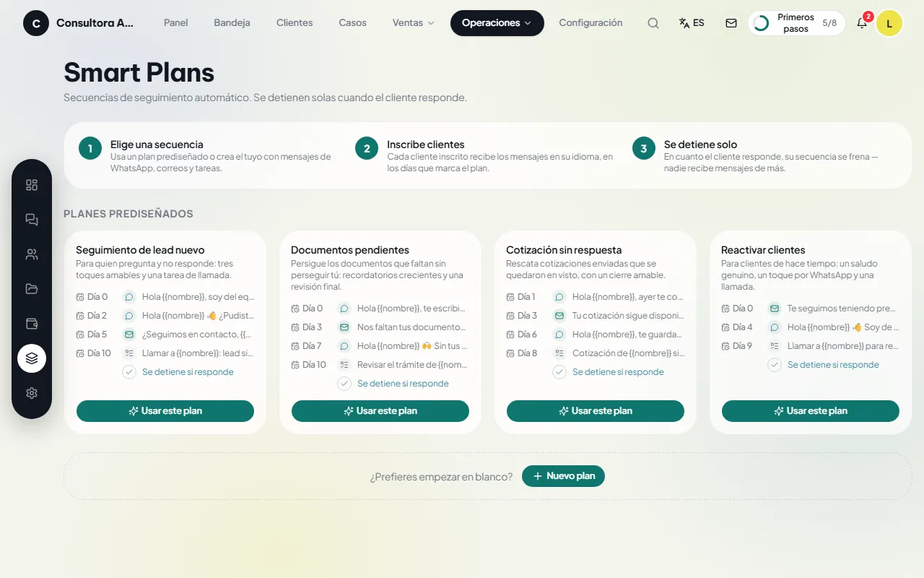Open the notifications bell
The width and height of the screenshot is (924, 578).
862,23
